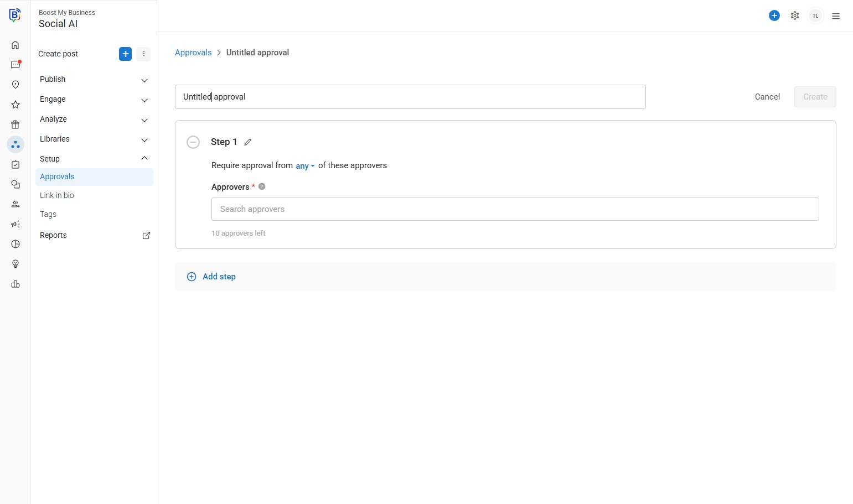This screenshot has width=853, height=504.
Task: Focus the Search approvers input field
Action: [515, 209]
